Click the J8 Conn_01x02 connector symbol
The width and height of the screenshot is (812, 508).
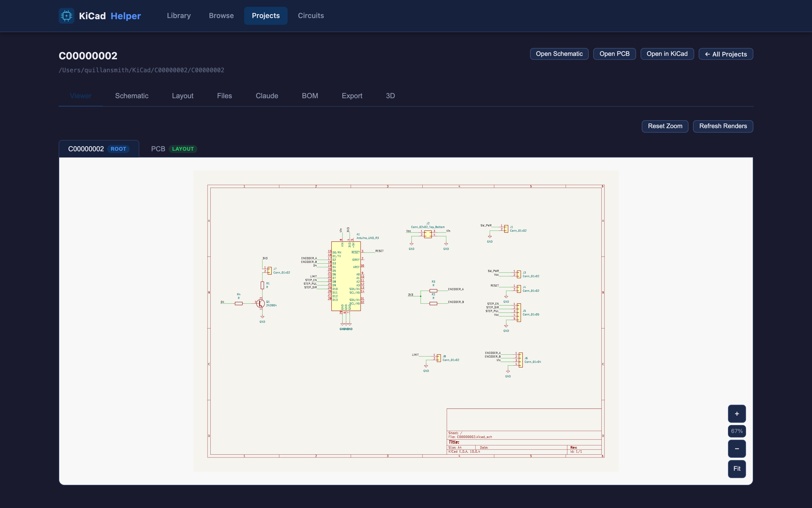pyautogui.click(x=439, y=358)
